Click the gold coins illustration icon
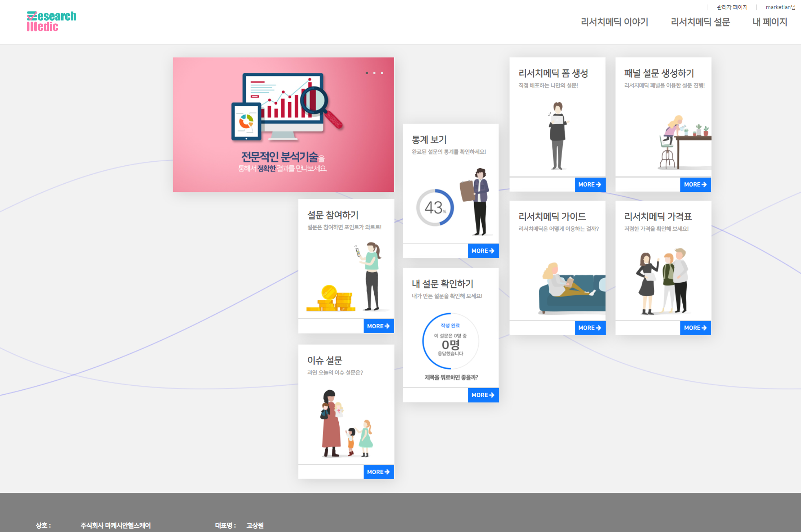The height and width of the screenshot is (532, 801). tap(331, 300)
